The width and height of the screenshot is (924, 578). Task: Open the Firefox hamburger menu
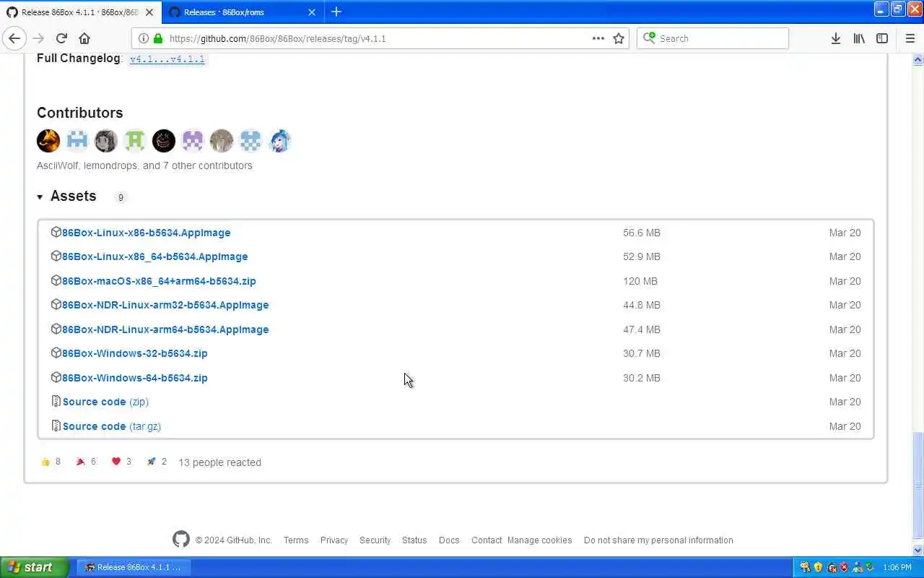point(910,38)
